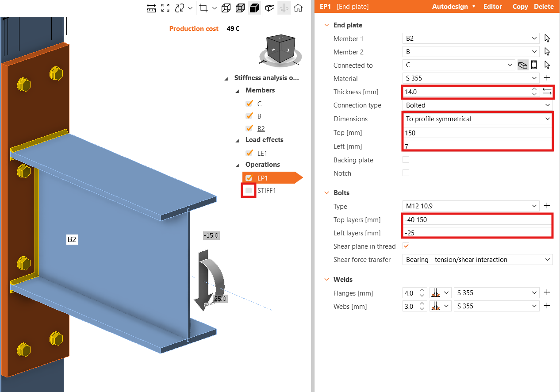Open the Autodesign menu
560x392 pixels.
[x=451, y=7]
